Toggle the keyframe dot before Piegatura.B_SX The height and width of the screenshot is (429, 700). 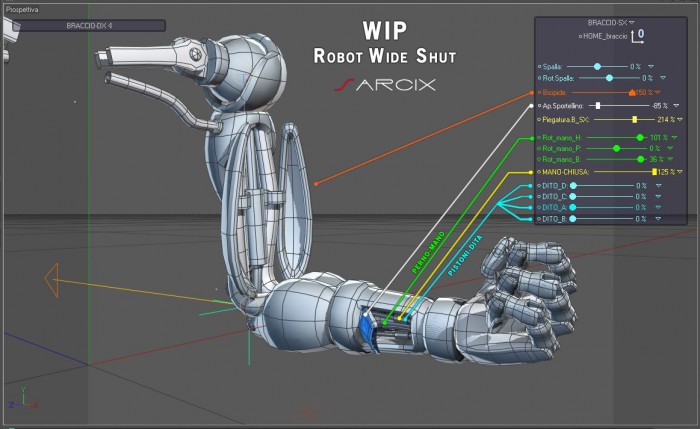539,120
